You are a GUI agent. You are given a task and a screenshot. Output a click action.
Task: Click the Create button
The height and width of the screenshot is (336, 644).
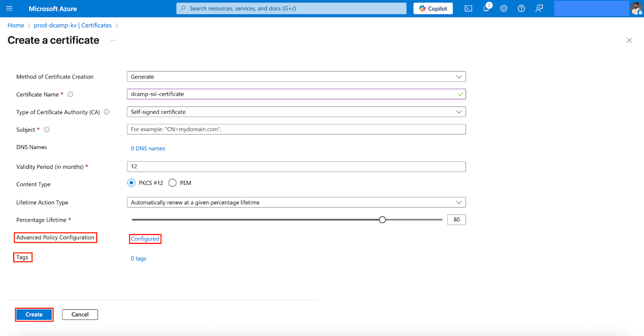pos(34,315)
